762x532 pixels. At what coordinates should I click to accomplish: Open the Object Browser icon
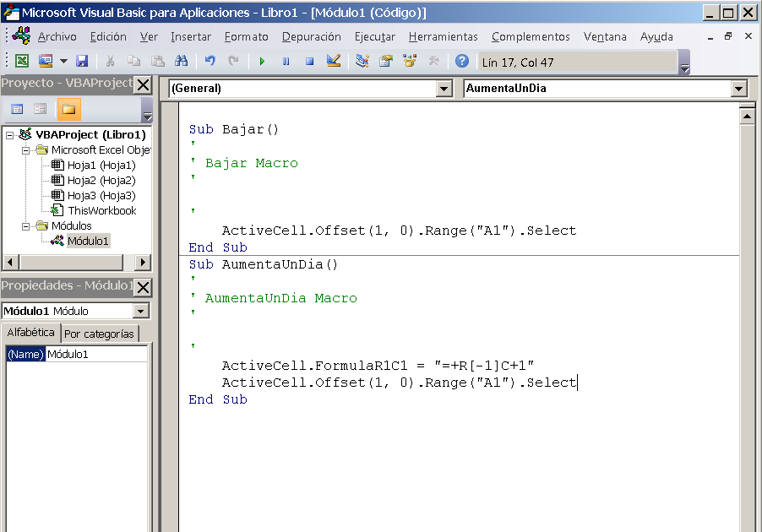click(410, 61)
